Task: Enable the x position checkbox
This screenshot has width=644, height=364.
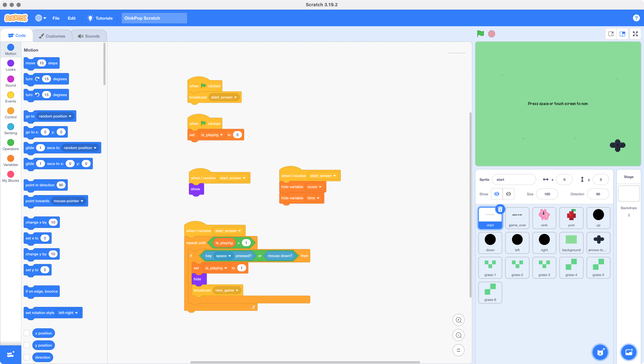Action: (27, 333)
